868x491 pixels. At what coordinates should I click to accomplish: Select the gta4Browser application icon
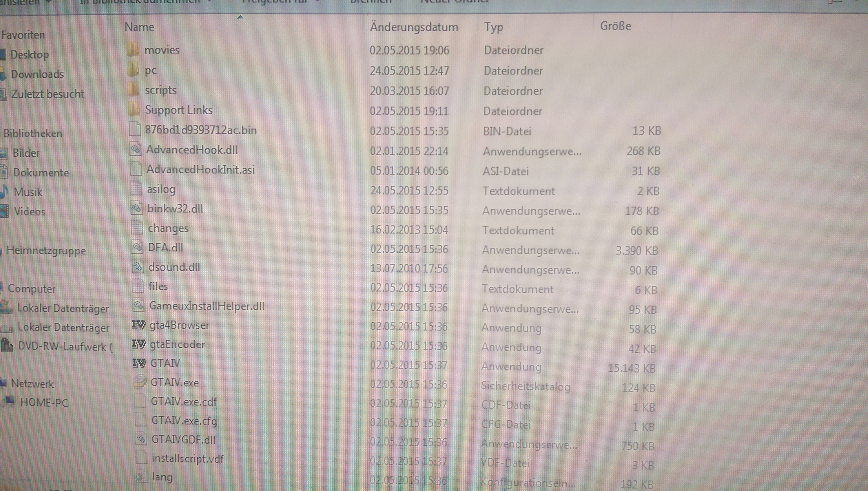pyautogui.click(x=138, y=325)
